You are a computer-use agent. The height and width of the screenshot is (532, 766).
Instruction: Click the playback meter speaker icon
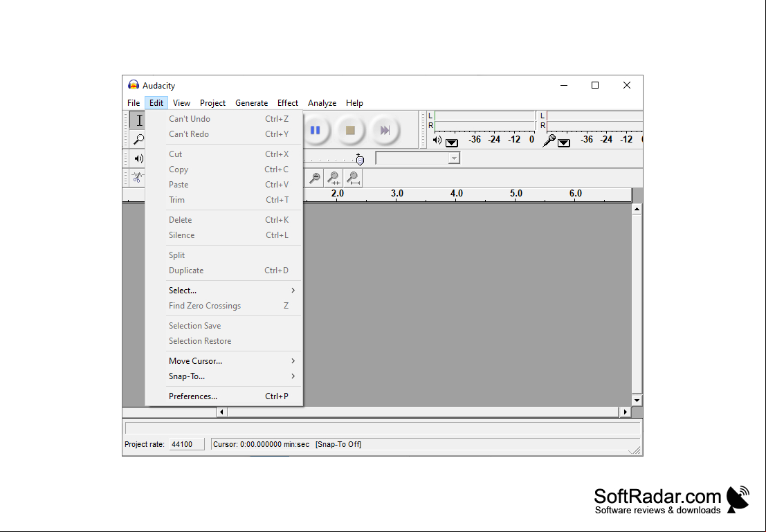point(437,140)
